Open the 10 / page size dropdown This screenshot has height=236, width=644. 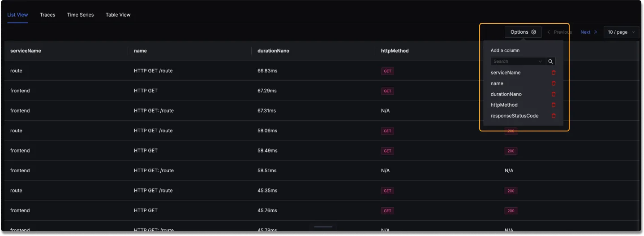(x=621, y=32)
